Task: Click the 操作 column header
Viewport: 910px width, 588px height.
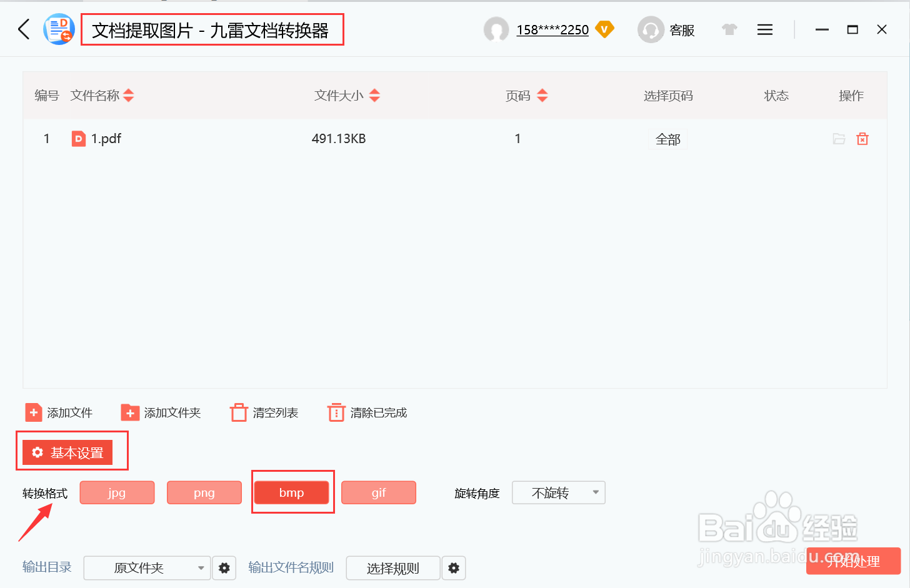Action: tap(851, 96)
